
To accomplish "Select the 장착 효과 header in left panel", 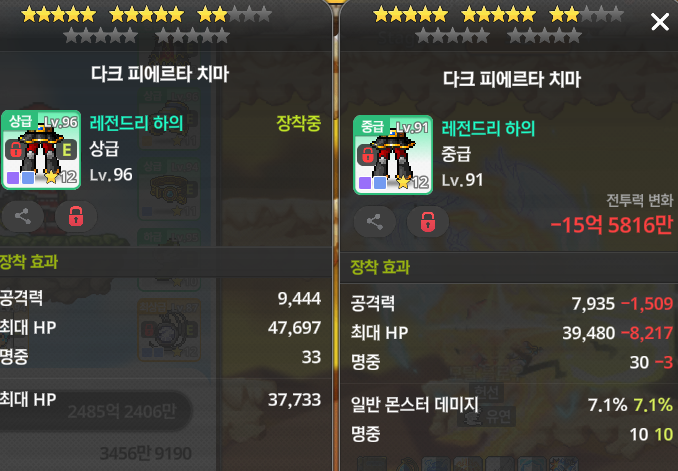I will tap(29, 262).
